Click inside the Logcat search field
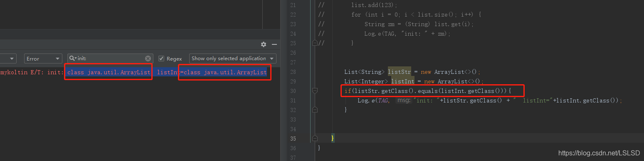 point(110,59)
